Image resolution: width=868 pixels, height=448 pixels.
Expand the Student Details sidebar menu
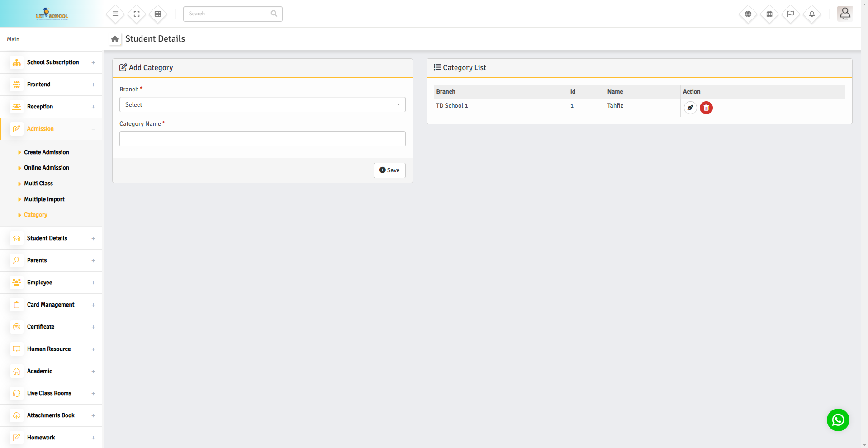pyautogui.click(x=52, y=238)
